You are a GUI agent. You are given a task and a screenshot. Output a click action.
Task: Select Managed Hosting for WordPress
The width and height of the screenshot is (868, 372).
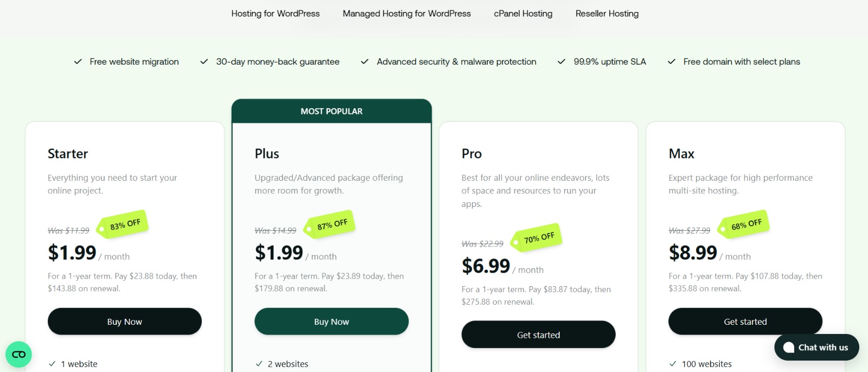(x=406, y=14)
